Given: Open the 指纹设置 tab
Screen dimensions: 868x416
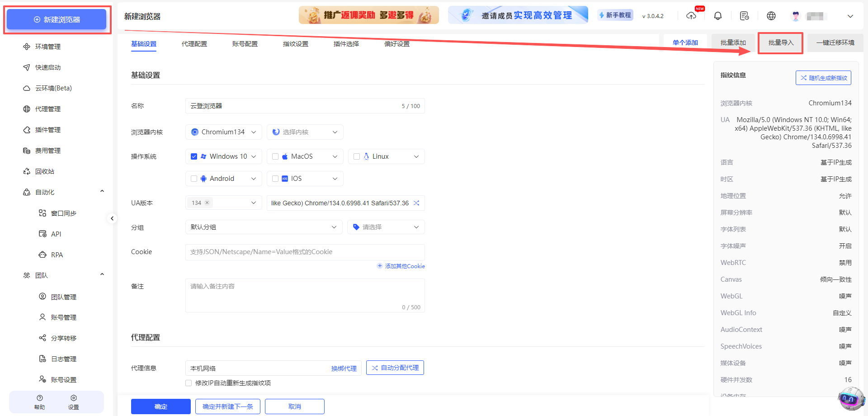Looking at the screenshot, I should [296, 44].
